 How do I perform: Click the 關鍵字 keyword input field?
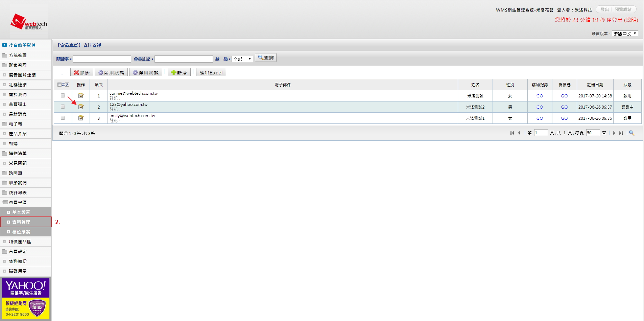[102, 59]
